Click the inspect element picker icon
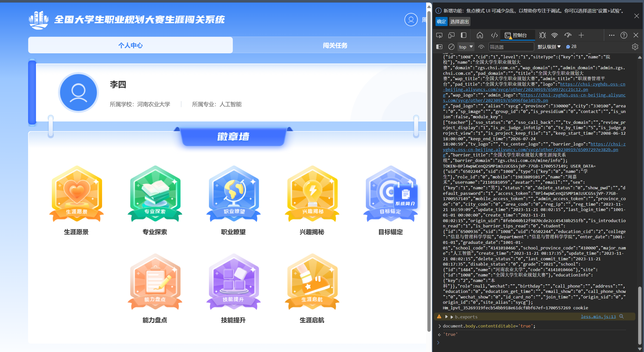 point(439,35)
